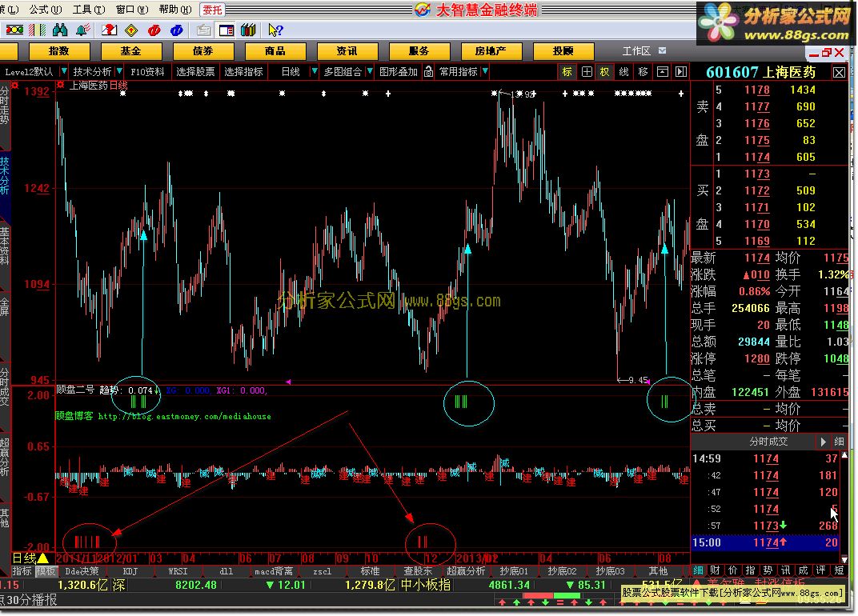The height and width of the screenshot is (616, 858).
Task: Click the 基金 yellow button
Action: coord(130,51)
